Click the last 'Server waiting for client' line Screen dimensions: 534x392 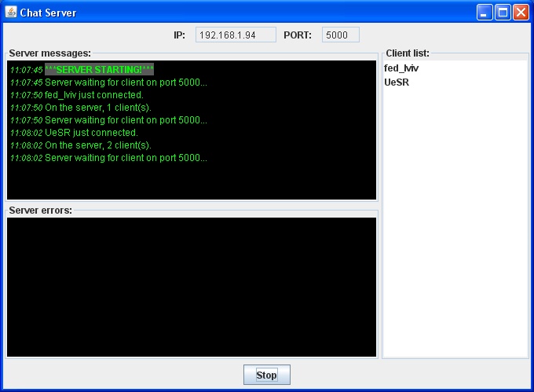(126, 158)
